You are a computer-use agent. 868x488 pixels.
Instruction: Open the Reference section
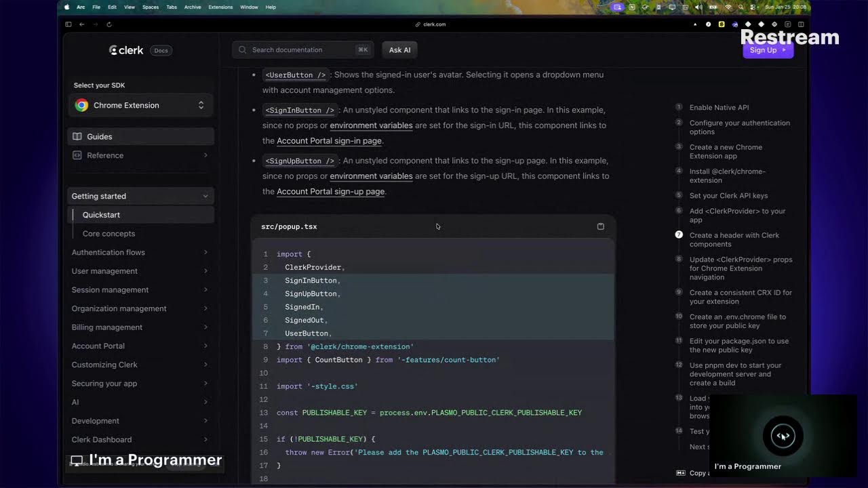pos(140,155)
